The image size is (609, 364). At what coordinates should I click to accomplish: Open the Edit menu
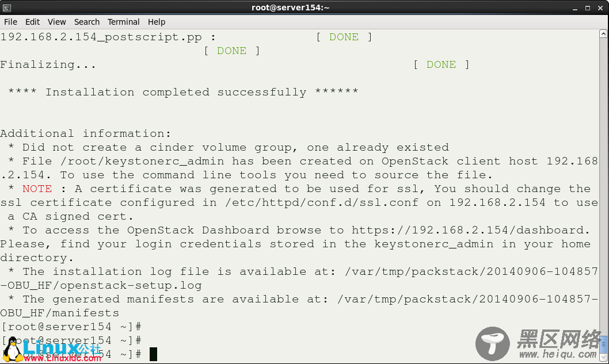coord(33,22)
